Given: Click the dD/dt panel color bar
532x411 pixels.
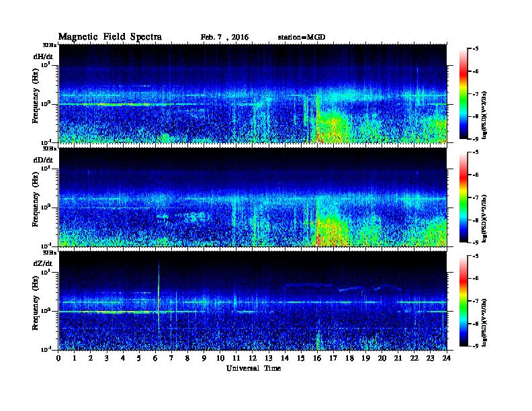Looking at the screenshot, I should pyautogui.click(x=463, y=197).
